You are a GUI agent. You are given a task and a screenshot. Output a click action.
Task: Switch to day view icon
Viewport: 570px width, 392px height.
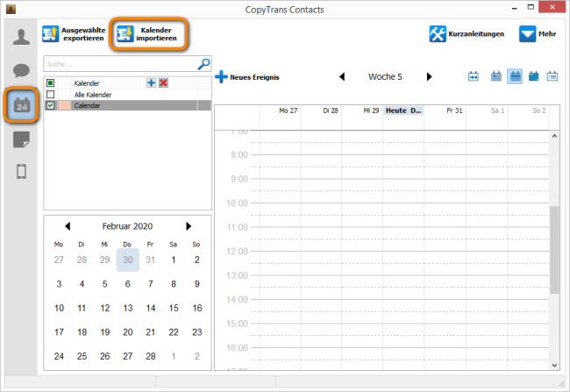coord(496,76)
